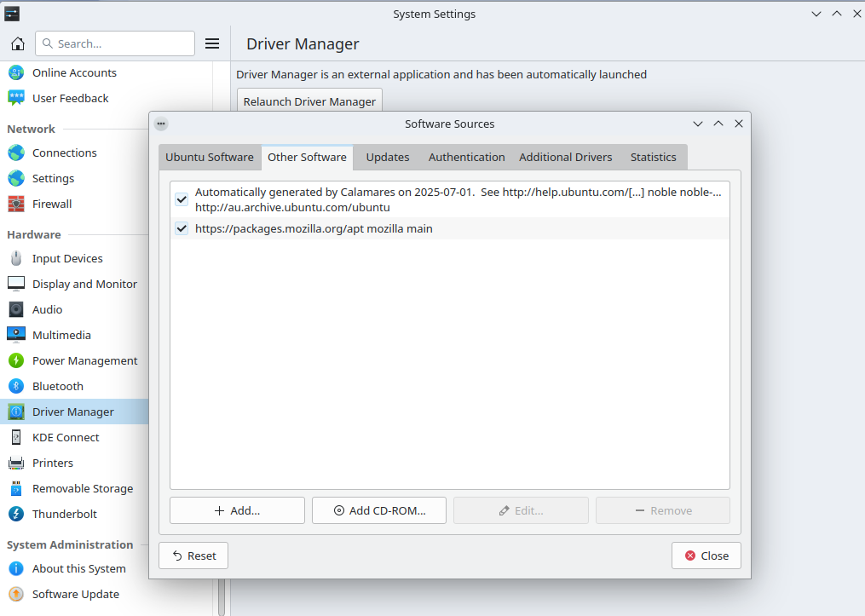Switch to the Authentication tab
This screenshot has width=865, height=616.
point(466,157)
